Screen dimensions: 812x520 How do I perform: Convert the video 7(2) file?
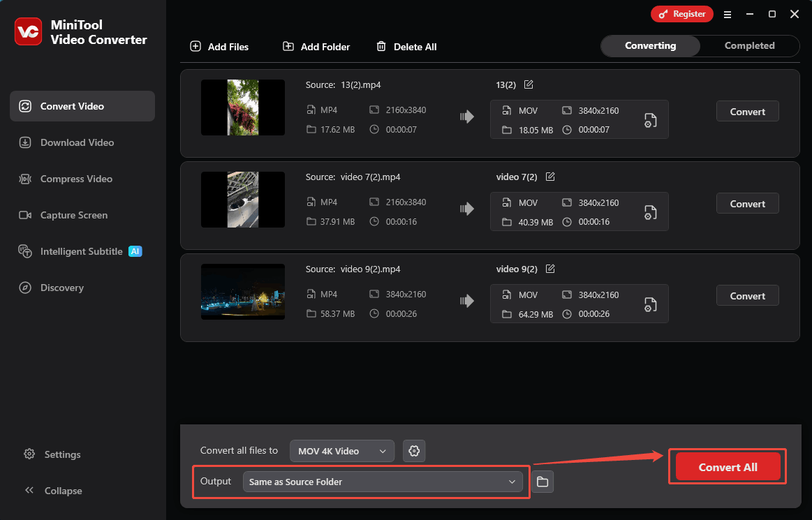click(747, 203)
